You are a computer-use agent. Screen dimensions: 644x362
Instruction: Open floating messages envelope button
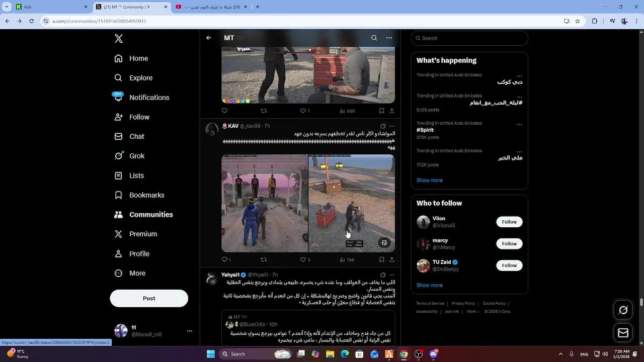click(x=623, y=333)
